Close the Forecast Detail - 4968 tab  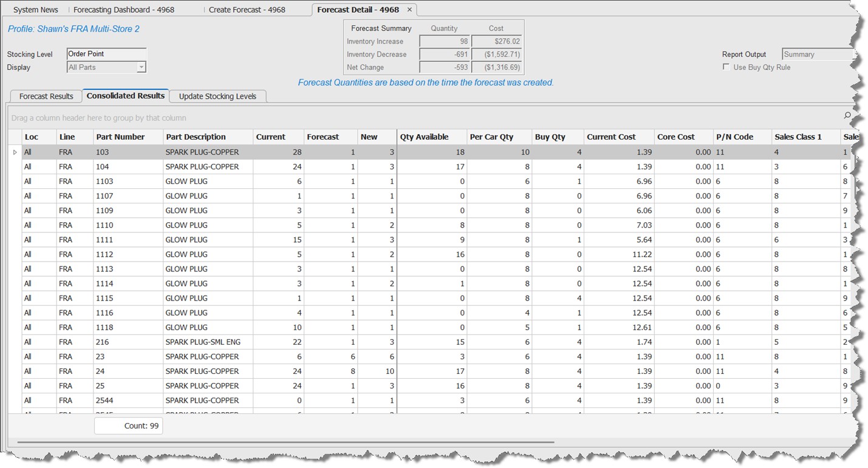pos(409,10)
